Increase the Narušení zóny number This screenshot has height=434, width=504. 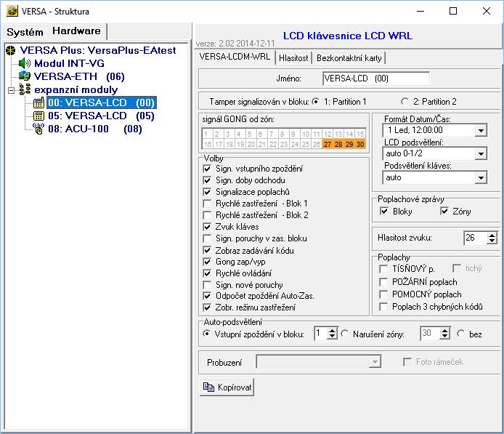(x=444, y=331)
